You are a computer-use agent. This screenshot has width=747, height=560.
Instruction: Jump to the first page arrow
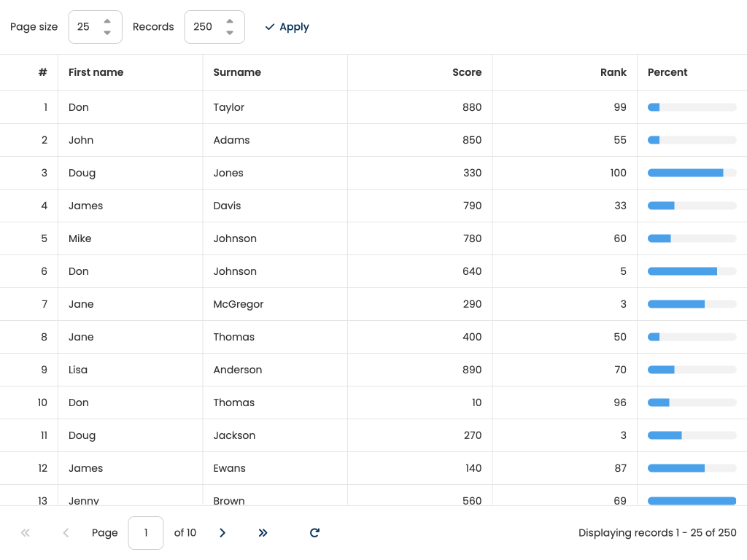tap(26, 533)
